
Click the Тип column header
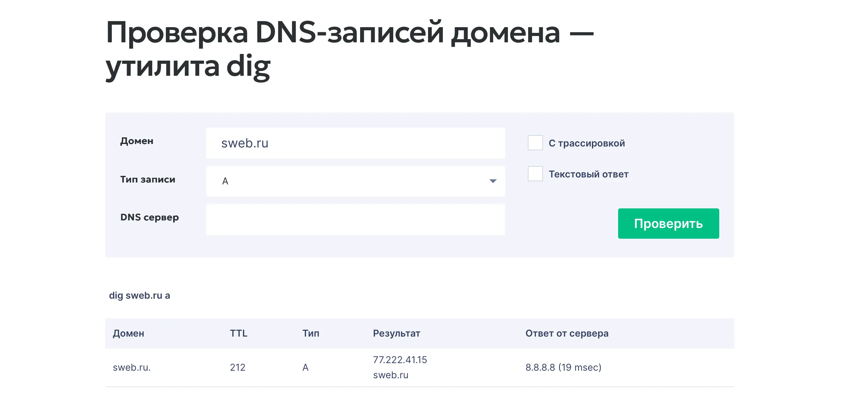311,333
